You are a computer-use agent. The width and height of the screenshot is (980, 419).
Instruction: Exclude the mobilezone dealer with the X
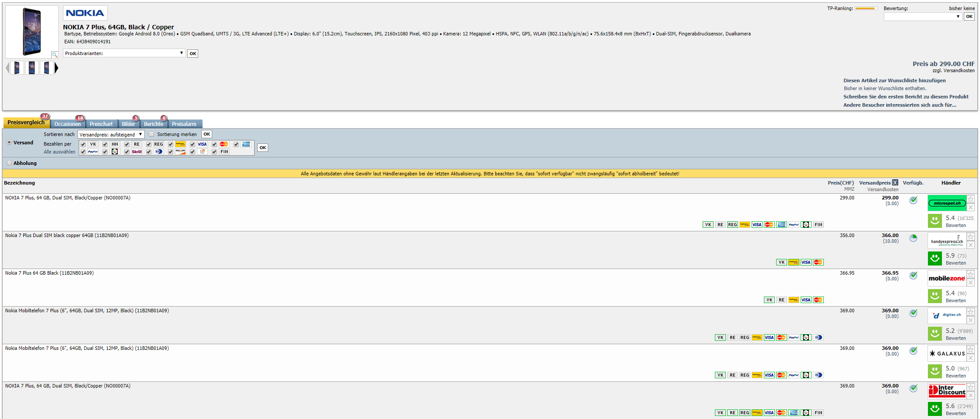[970, 283]
